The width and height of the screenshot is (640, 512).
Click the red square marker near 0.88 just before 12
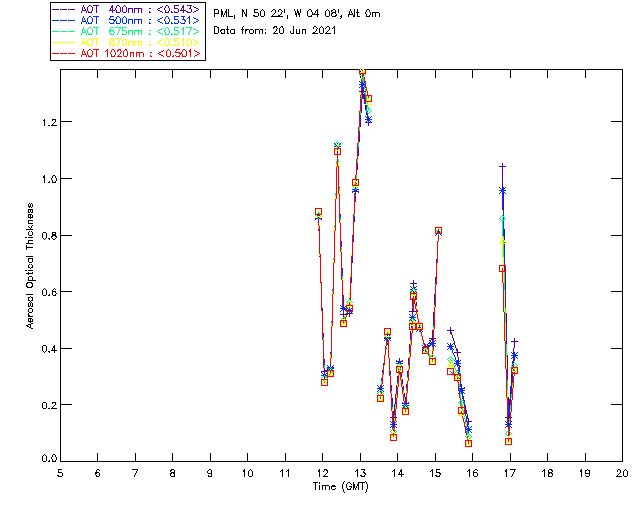318,211
